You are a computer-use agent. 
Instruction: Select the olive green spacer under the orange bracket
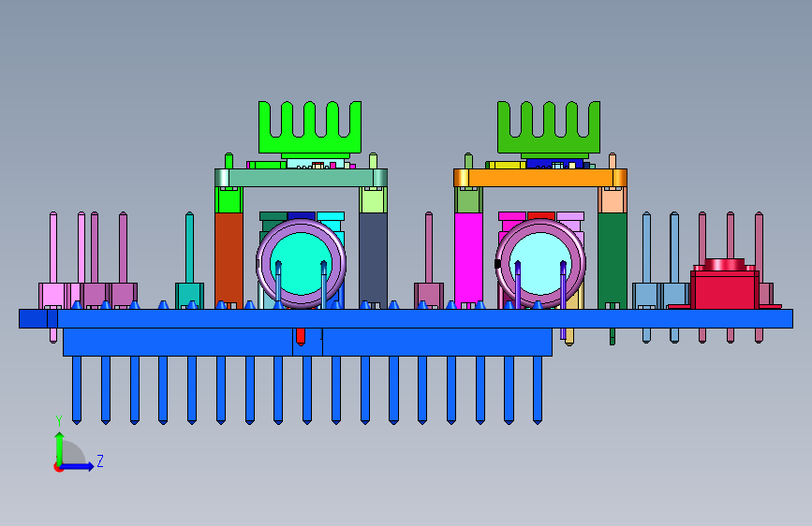pyautogui.click(x=468, y=200)
